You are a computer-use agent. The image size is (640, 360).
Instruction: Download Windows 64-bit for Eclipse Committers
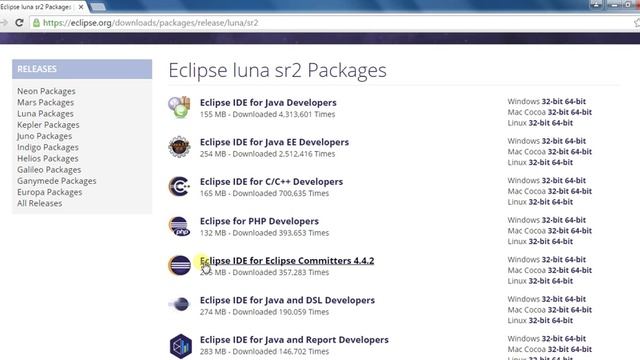coord(575,260)
